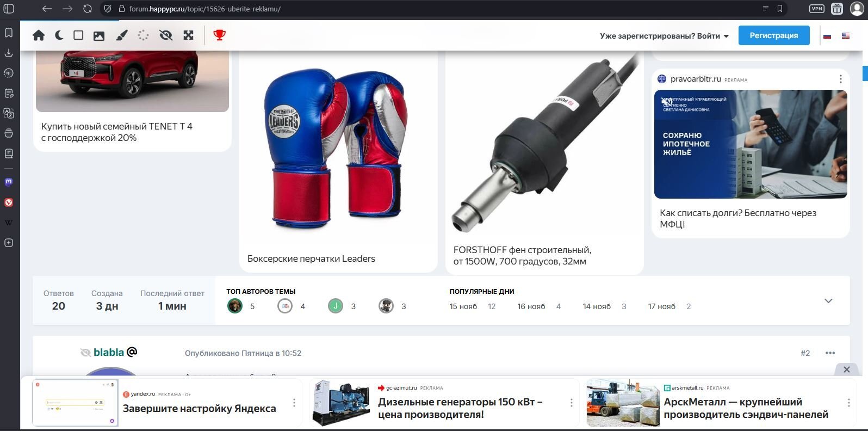Switch language to Russian flag
This screenshot has width=868, height=431.
827,36
